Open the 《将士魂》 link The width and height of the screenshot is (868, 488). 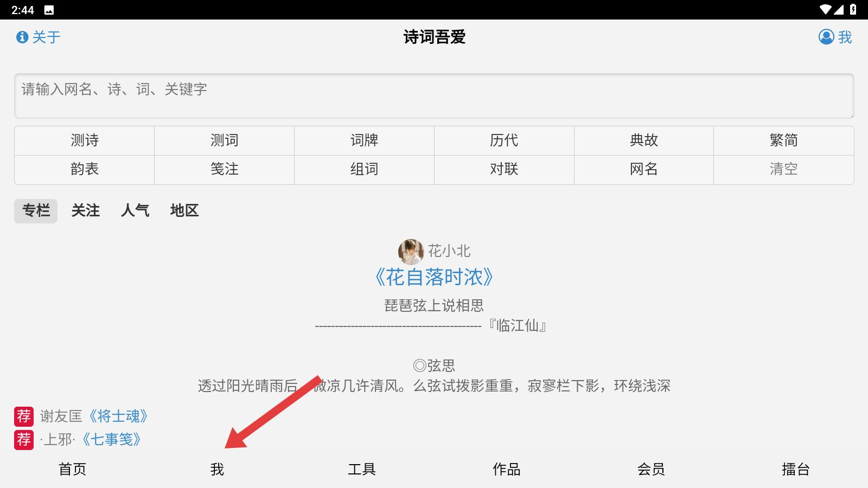(118, 416)
